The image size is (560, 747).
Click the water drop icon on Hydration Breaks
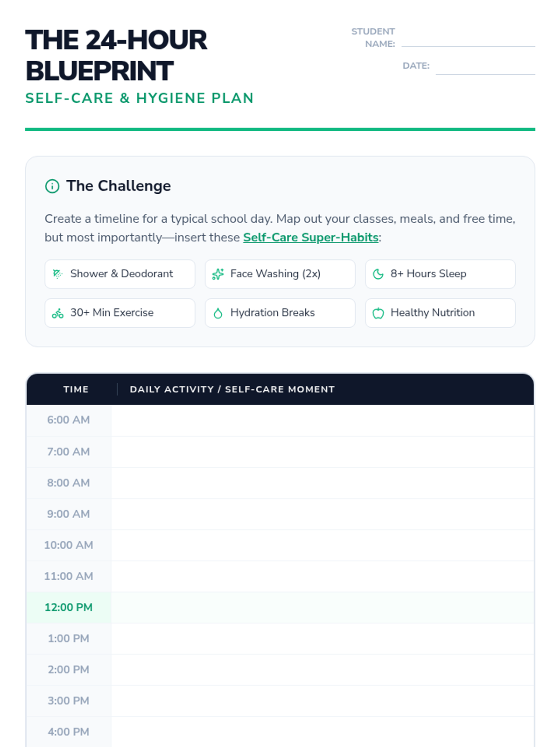click(218, 313)
